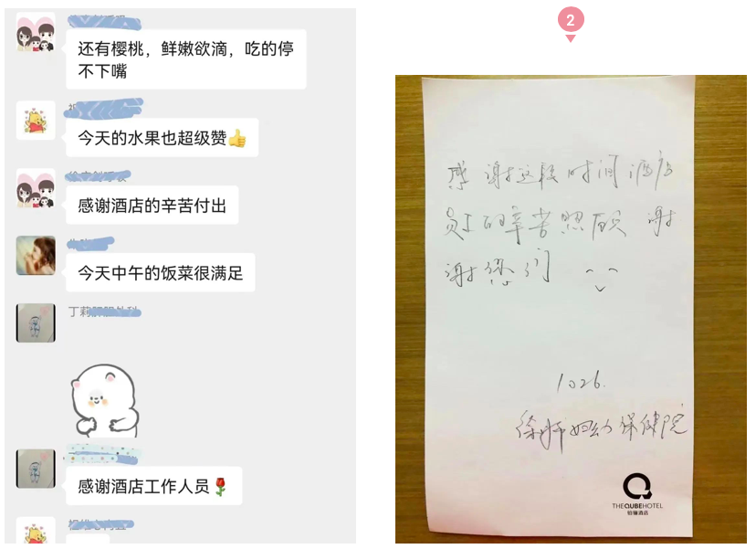Click the bear sketch avatar beside 感谢酒店工作人员

click(x=36, y=469)
